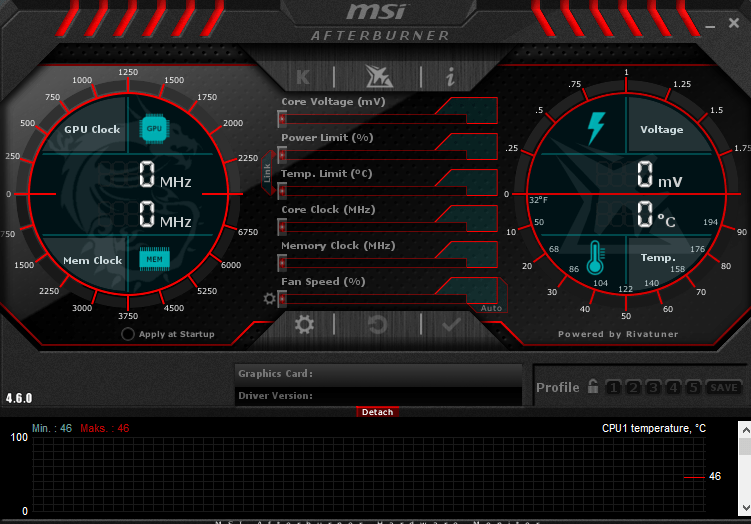The height and width of the screenshot is (524, 751).
Task: Click the Detach button
Action: pos(377,412)
